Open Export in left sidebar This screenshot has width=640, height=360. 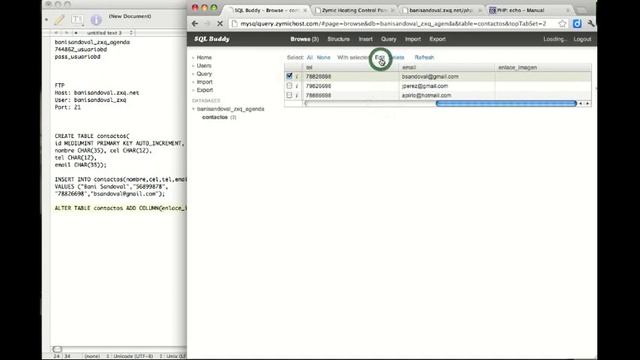tap(205, 90)
